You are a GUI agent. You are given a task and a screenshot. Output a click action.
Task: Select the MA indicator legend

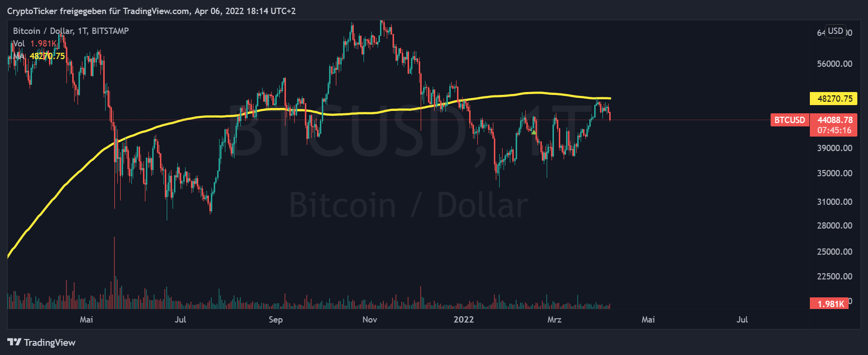pyautogui.click(x=18, y=56)
